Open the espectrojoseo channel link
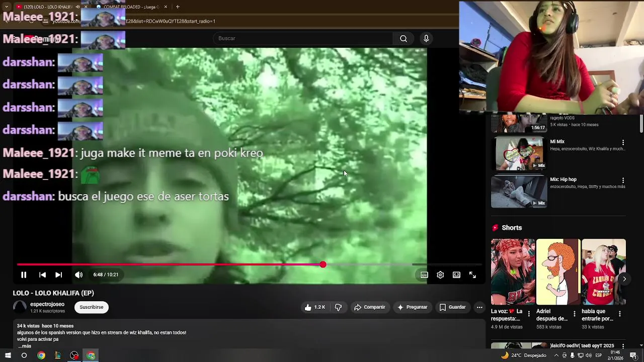The height and width of the screenshot is (362, 644). (47, 304)
